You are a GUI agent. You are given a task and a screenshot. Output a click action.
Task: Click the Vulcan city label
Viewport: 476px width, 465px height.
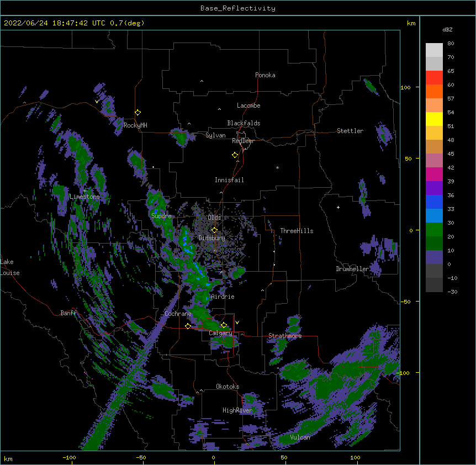coord(300,437)
